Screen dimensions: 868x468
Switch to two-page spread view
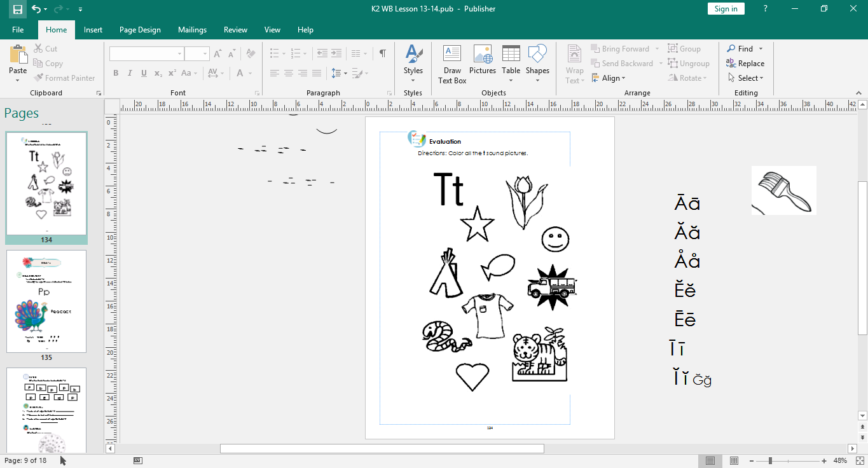tap(734, 461)
